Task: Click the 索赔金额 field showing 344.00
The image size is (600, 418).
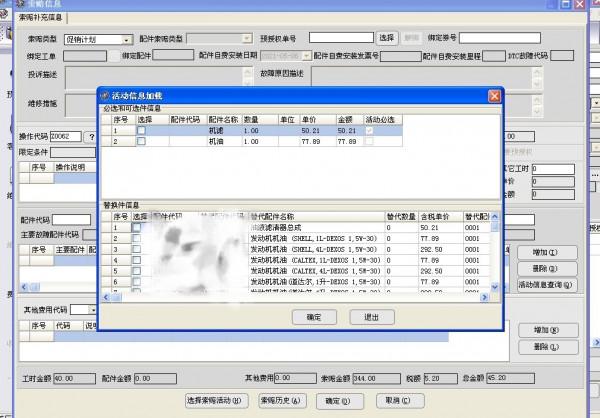Action: [377, 379]
